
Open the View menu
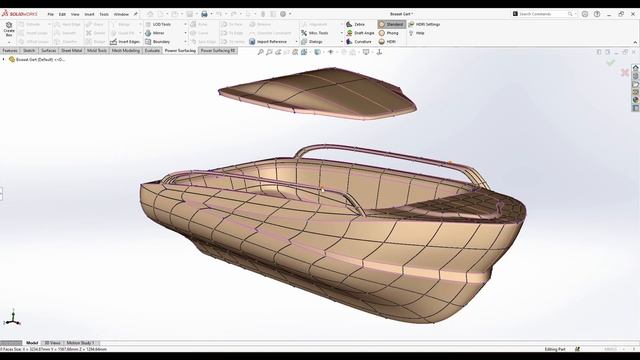click(x=75, y=14)
